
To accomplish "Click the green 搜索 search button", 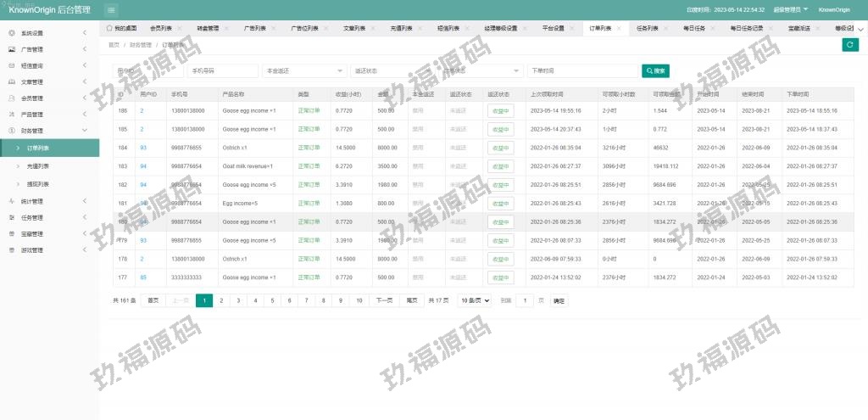I will [x=656, y=71].
